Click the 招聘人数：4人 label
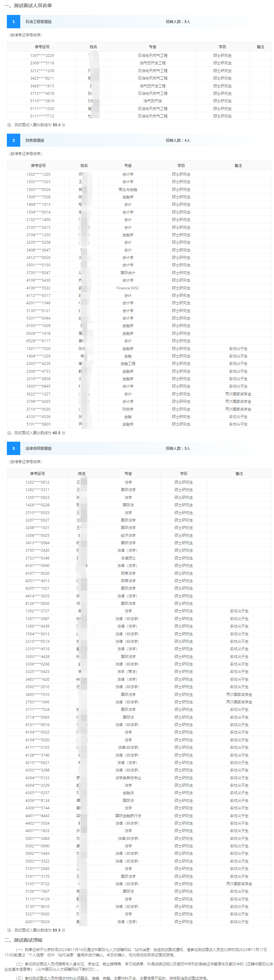Viewport: 274px width, 980px height. (177, 140)
